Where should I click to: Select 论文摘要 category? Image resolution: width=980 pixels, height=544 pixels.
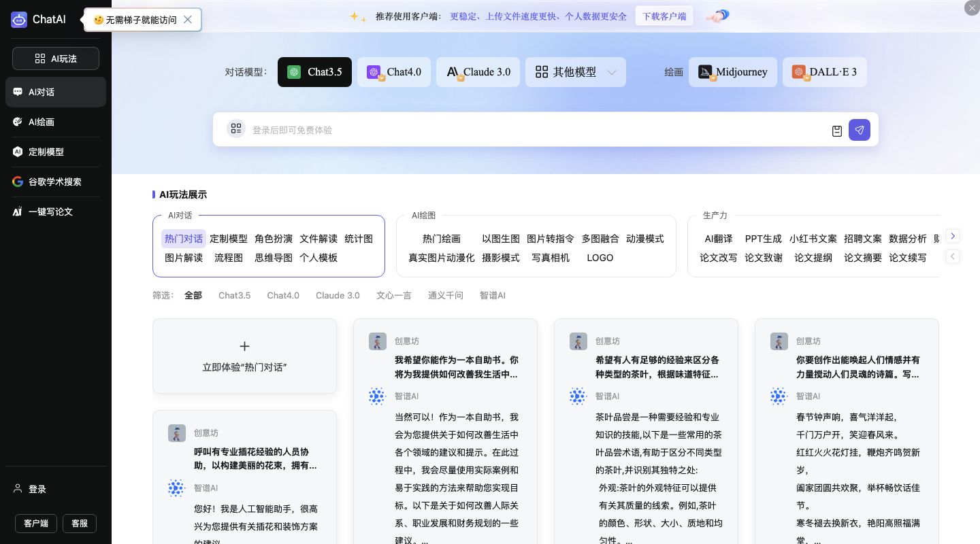click(863, 258)
